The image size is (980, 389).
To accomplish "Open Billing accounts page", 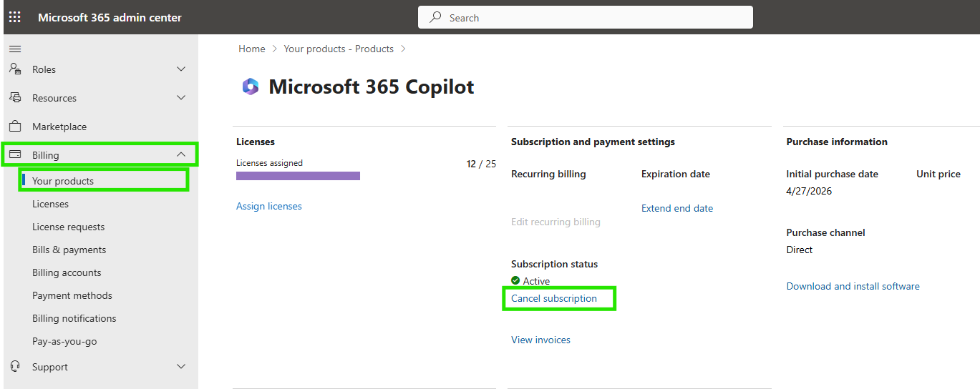I will (x=67, y=272).
